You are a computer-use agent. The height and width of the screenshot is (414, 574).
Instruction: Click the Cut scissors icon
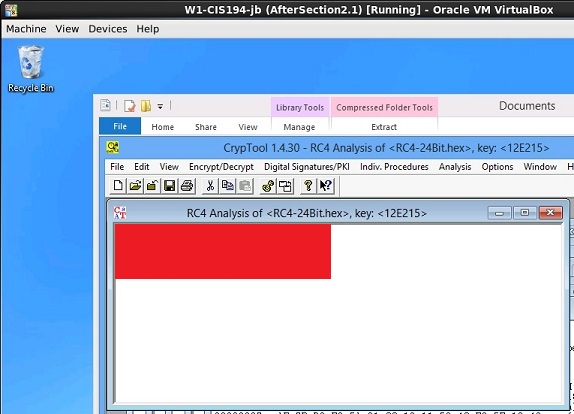point(210,186)
